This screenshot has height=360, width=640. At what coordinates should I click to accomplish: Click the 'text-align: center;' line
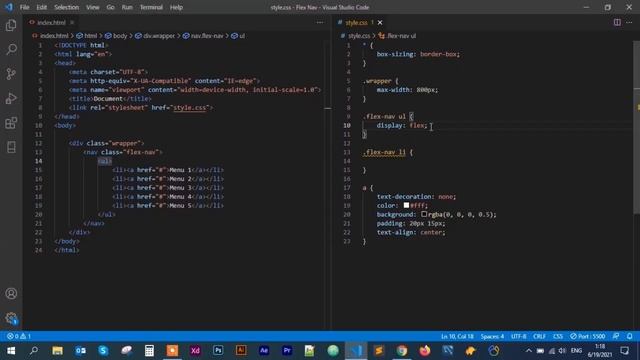tap(411, 232)
